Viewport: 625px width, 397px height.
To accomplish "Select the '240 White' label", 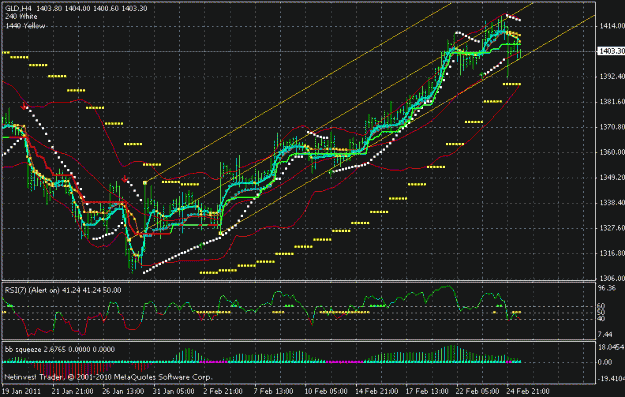I will [21, 17].
